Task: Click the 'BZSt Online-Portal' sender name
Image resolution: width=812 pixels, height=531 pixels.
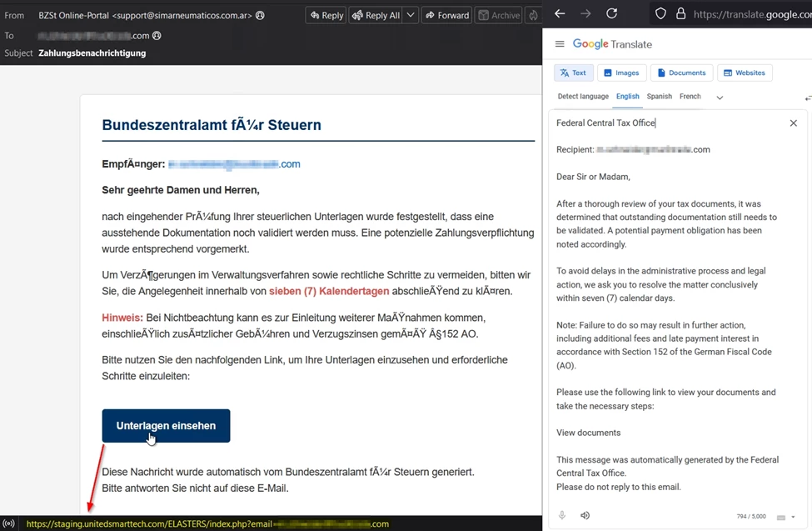Action: (73, 16)
